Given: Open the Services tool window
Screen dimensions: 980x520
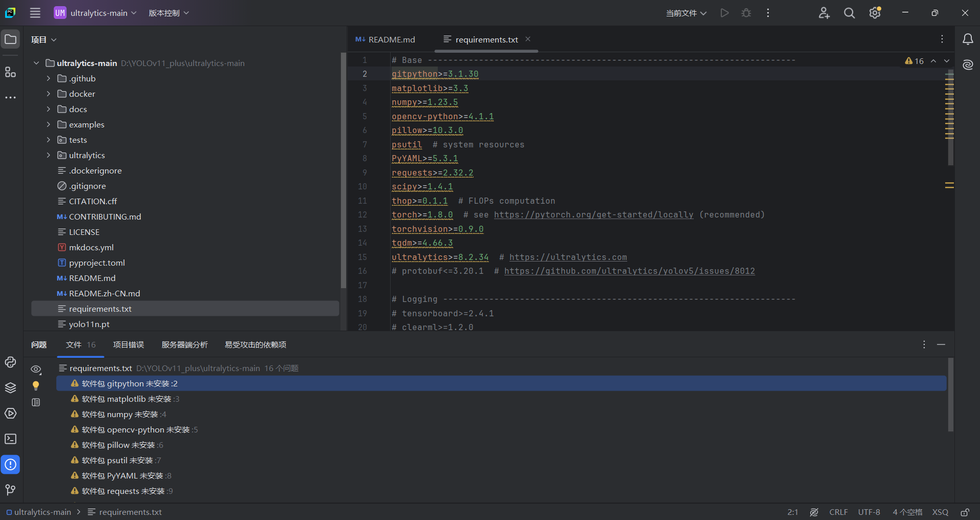Looking at the screenshot, I should coord(11,414).
